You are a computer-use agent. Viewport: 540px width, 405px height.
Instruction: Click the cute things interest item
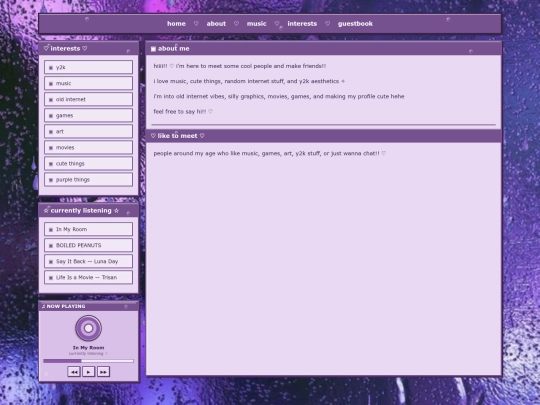pyautogui.click(x=89, y=164)
